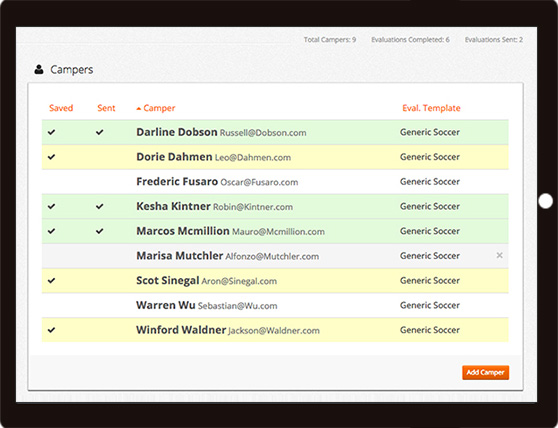Click Saved checkmark in Winford Waldner row

[52, 330]
